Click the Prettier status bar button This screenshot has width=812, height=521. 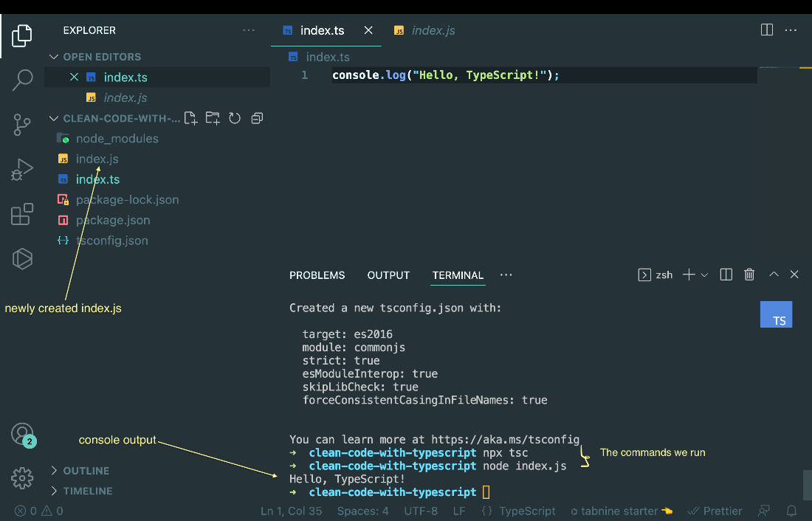click(715, 511)
